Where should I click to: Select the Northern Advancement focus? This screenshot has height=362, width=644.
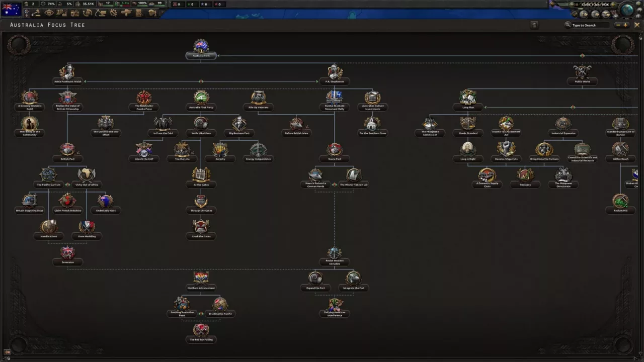click(x=201, y=281)
